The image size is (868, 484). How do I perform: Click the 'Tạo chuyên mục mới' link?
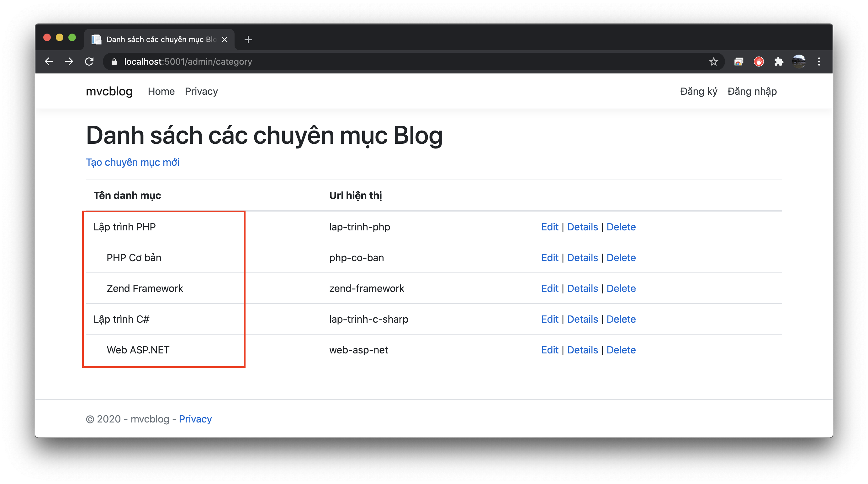[132, 162]
